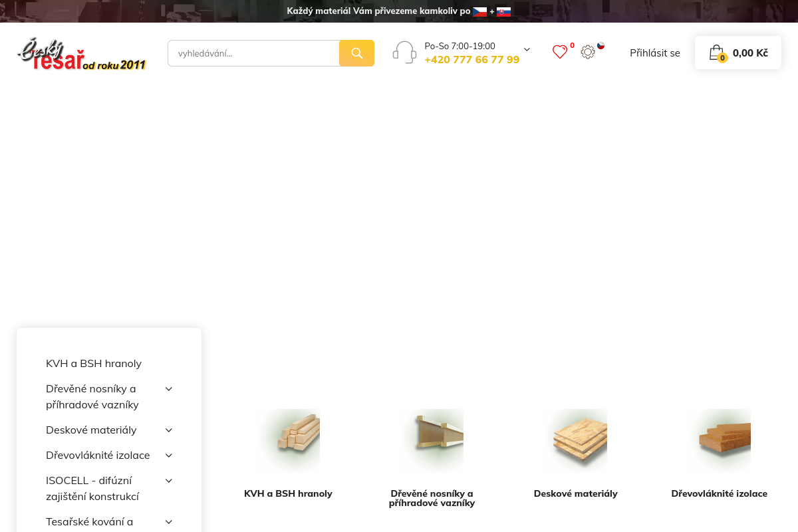Select Tesařské kování sidebar item
The width and height of the screenshot is (798, 532).
pyautogui.click(x=90, y=522)
